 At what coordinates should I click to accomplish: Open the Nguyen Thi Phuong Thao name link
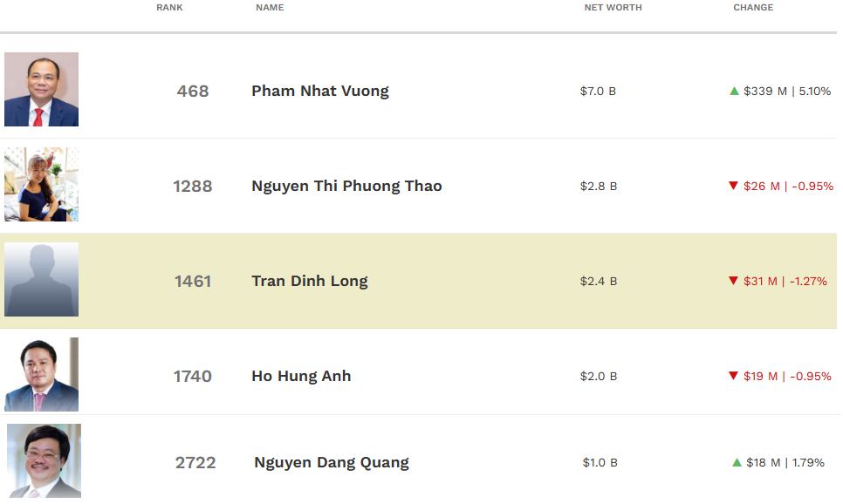click(x=346, y=186)
